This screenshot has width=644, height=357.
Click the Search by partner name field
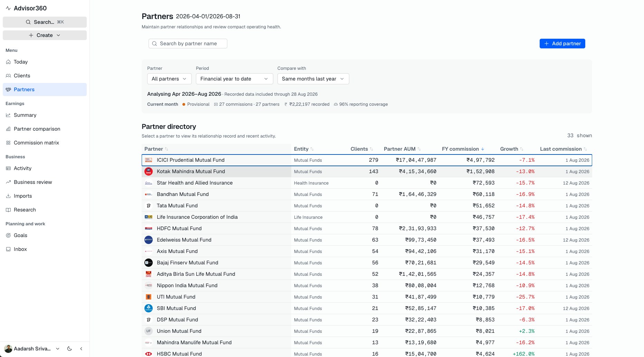pos(188,44)
